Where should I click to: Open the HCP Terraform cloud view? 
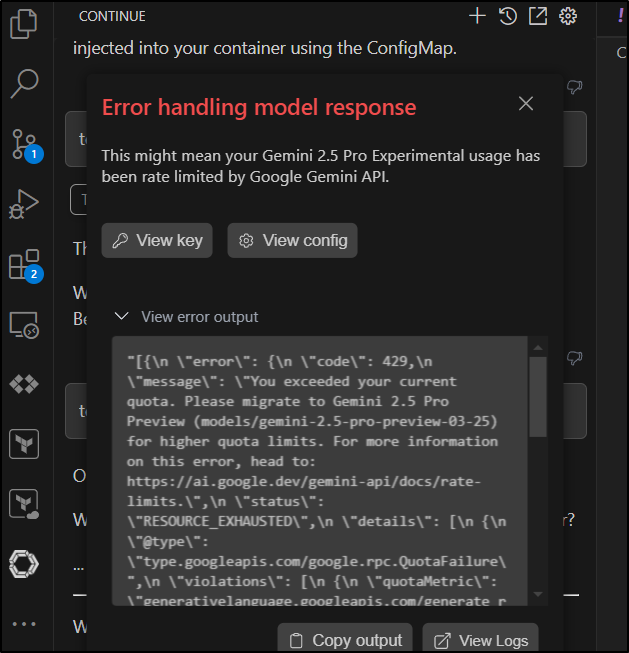[x=24, y=504]
